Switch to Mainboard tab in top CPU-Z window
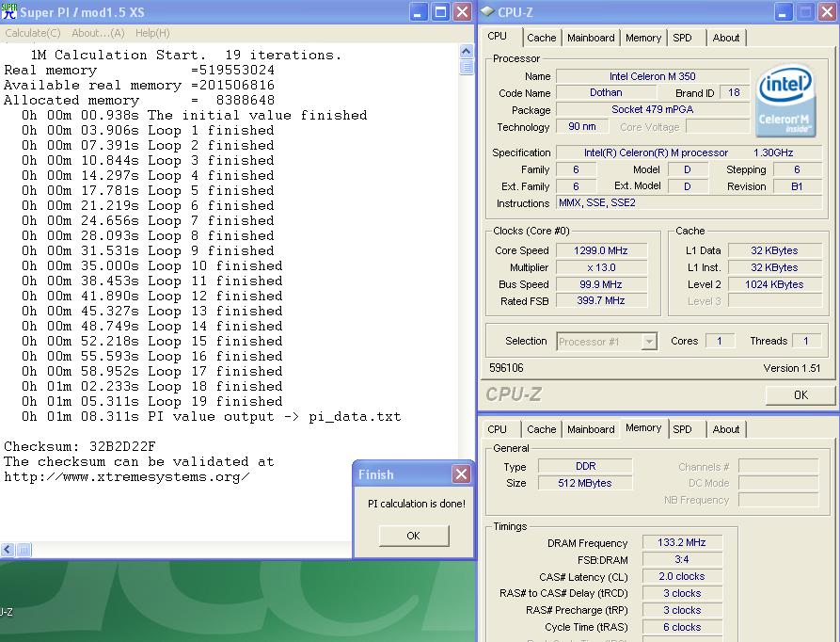Image resolution: width=840 pixels, height=642 pixels. tap(591, 38)
